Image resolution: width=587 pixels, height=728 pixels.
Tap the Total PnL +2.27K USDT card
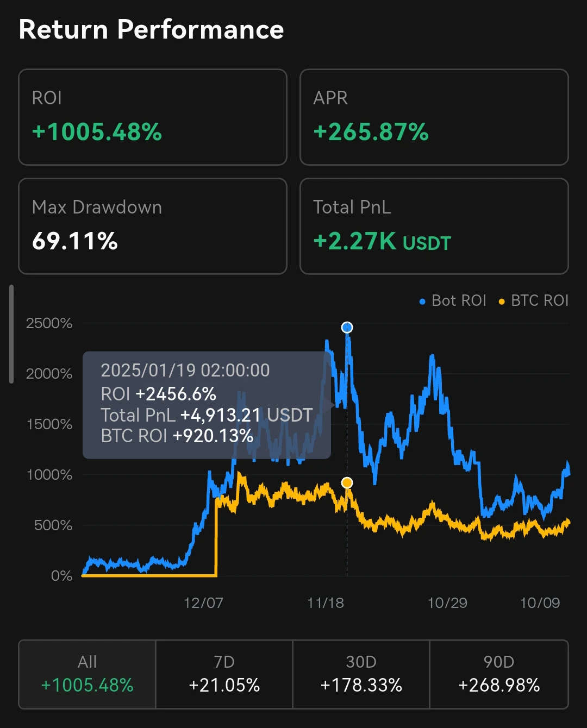pos(434,226)
